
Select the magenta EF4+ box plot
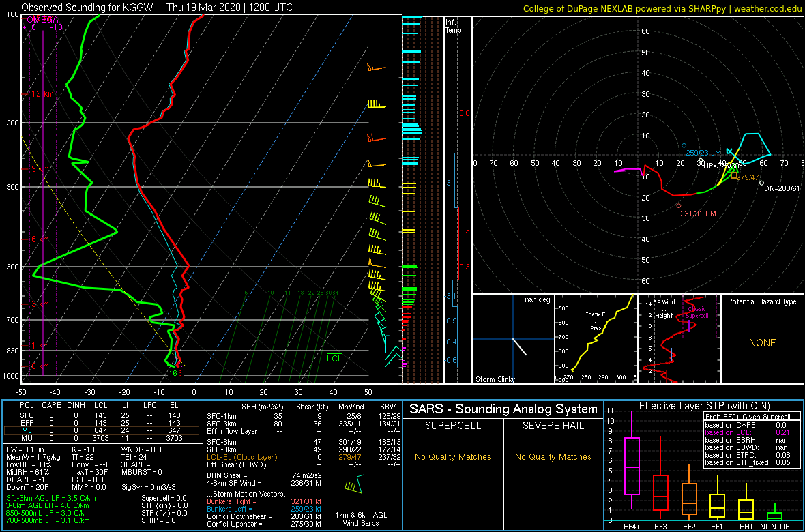click(x=631, y=460)
